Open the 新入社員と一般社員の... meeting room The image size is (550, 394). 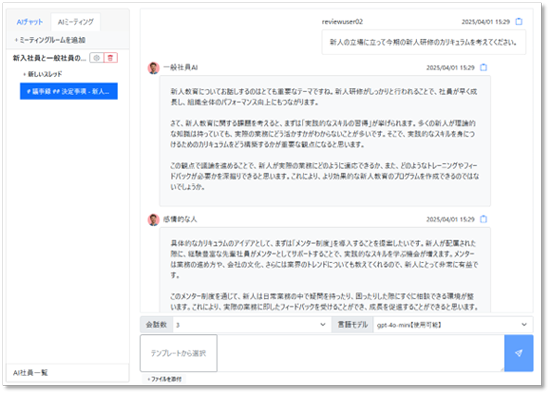point(49,58)
